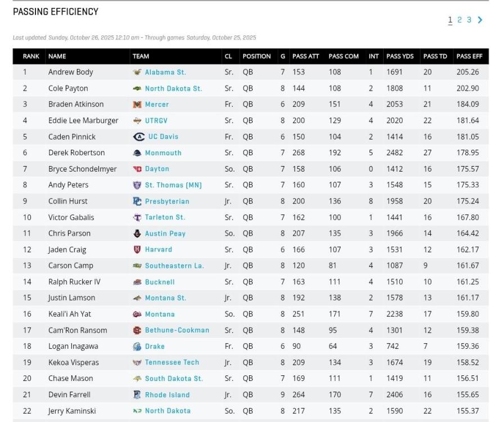Sort by the PASS TD column header
504x422 pixels.
pyautogui.click(x=435, y=56)
